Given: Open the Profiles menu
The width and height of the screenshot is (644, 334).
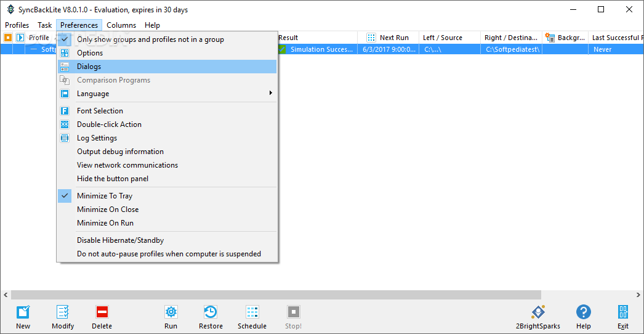Looking at the screenshot, I should click(x=17, y=25).
